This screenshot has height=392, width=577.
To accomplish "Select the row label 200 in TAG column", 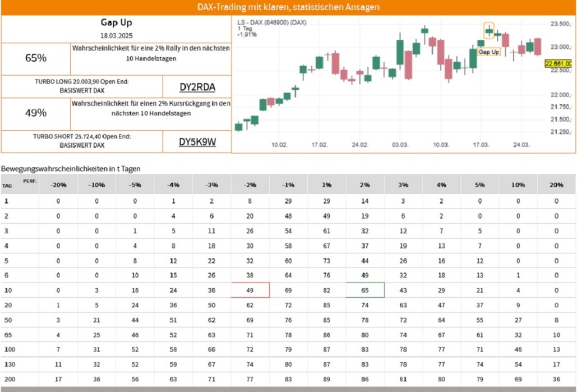I will click(x=10, y=379).
